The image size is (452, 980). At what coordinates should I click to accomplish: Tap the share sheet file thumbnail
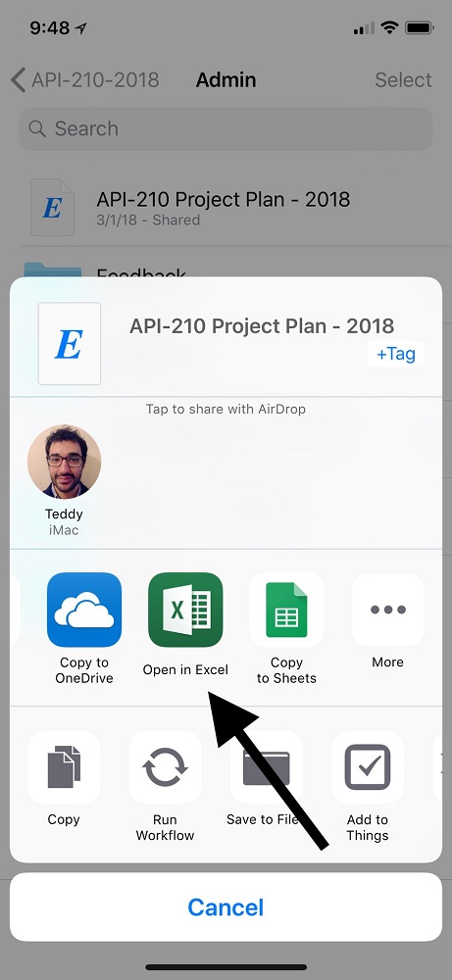[x=70, y=344]
